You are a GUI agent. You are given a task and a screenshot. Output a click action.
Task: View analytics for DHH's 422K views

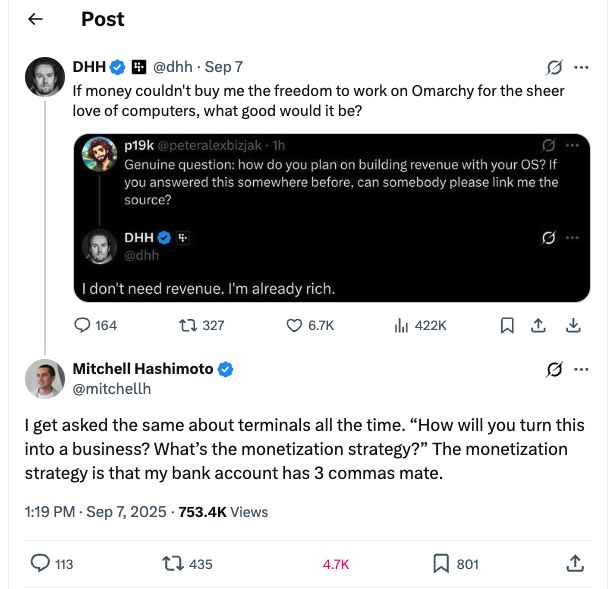[403, 325]
